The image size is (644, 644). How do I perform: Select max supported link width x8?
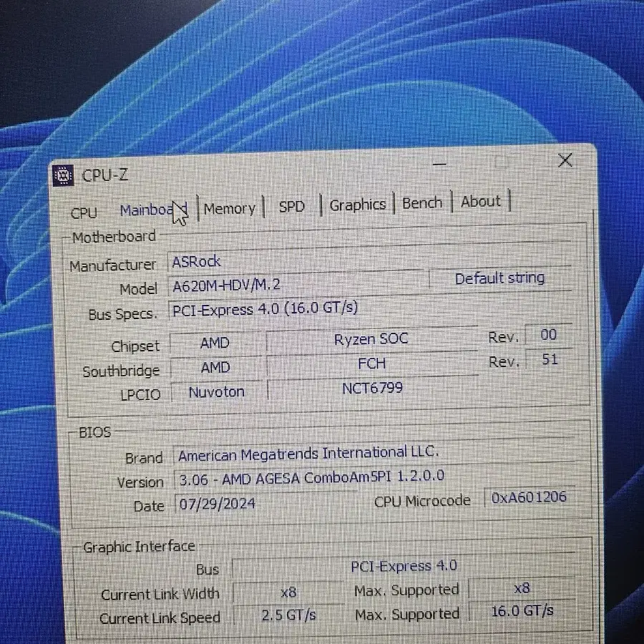click(522, 588)
